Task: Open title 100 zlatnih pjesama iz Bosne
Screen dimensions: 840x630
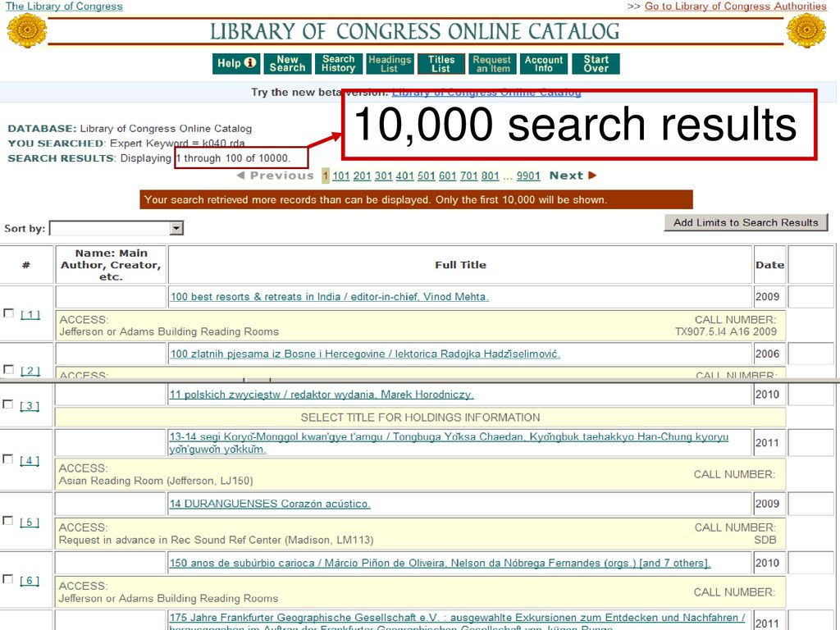Action: pyautogui.click(x=365, y=354)
